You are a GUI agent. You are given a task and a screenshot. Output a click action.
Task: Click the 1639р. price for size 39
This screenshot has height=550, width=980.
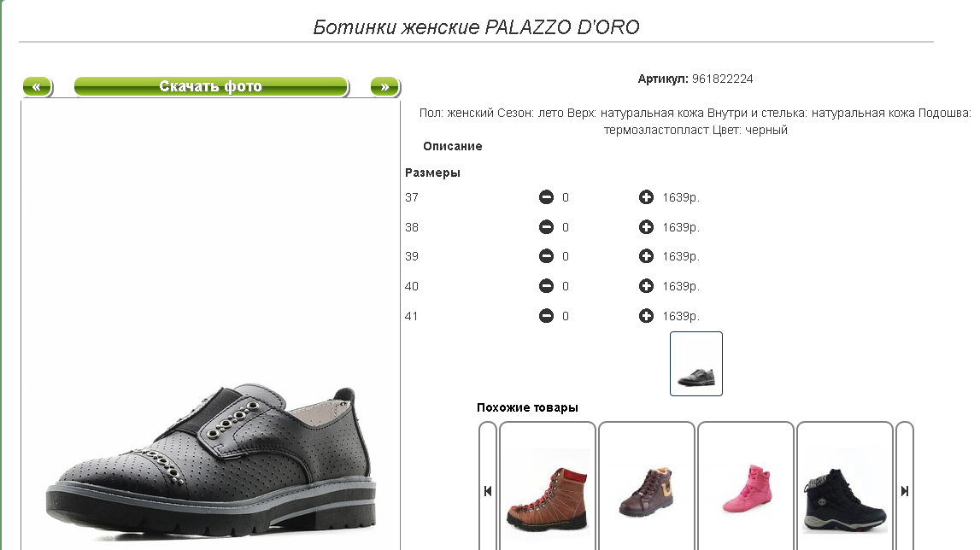681,256
